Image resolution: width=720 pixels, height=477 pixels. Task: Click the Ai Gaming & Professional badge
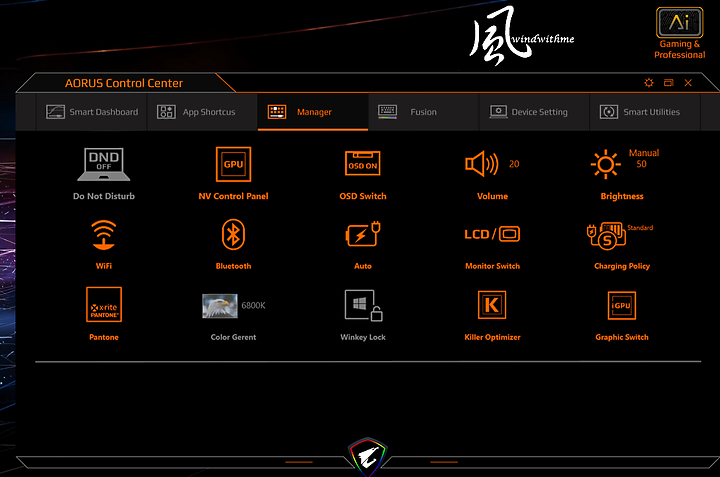click(680, 34)
